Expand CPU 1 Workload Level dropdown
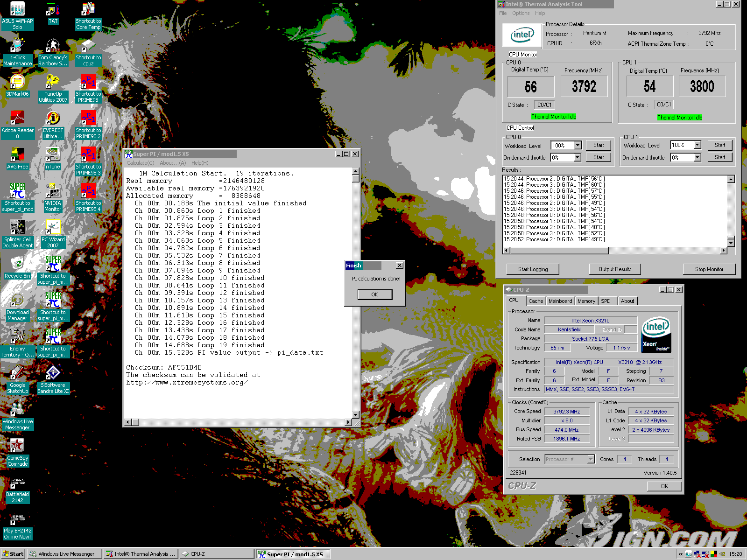This screenshot has width=747, height=560. [x=697, y=145]
